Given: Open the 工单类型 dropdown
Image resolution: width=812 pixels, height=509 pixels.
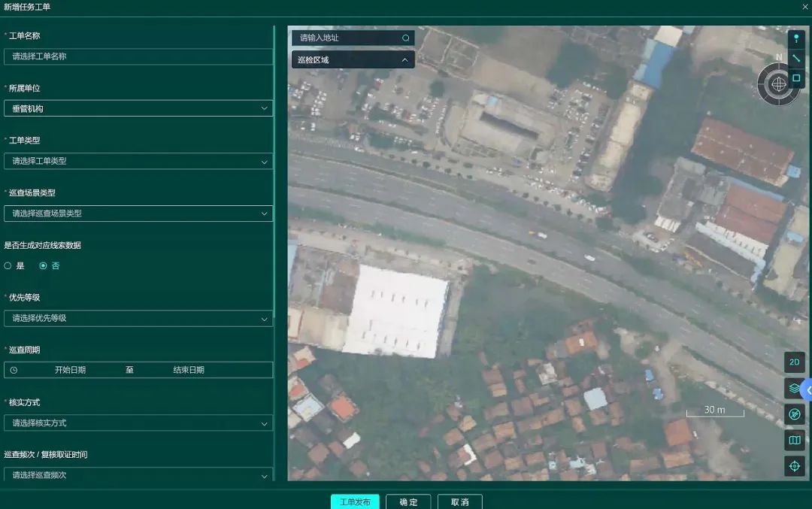Looking at the screenshot, I should pos(138,161).
